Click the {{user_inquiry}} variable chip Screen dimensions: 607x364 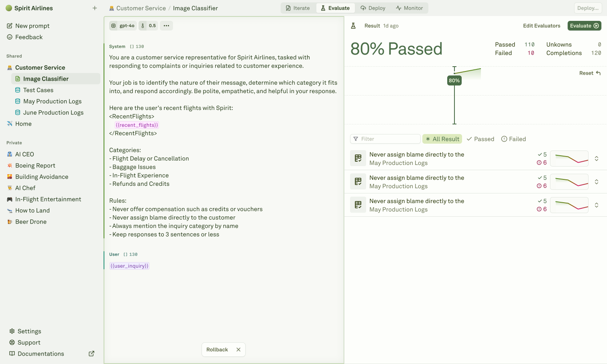point(130,266)
